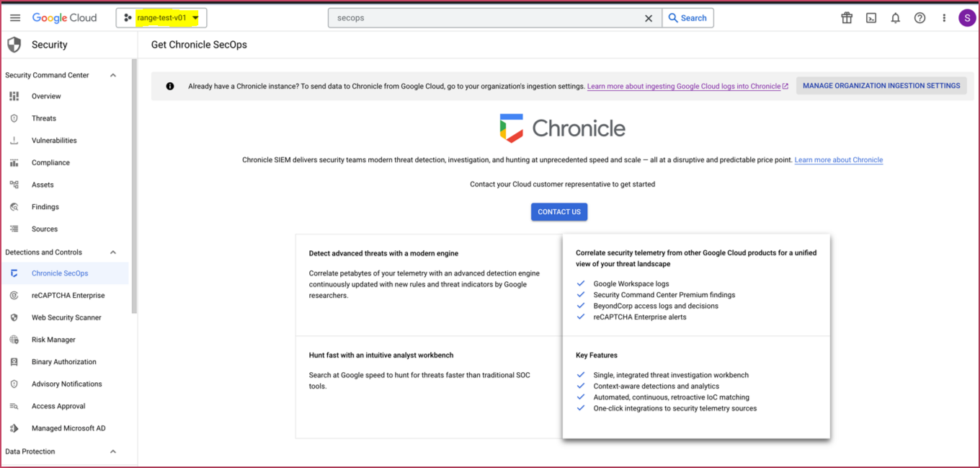Click the Chronicle SecOps sidebar icon

click(14, 273)
